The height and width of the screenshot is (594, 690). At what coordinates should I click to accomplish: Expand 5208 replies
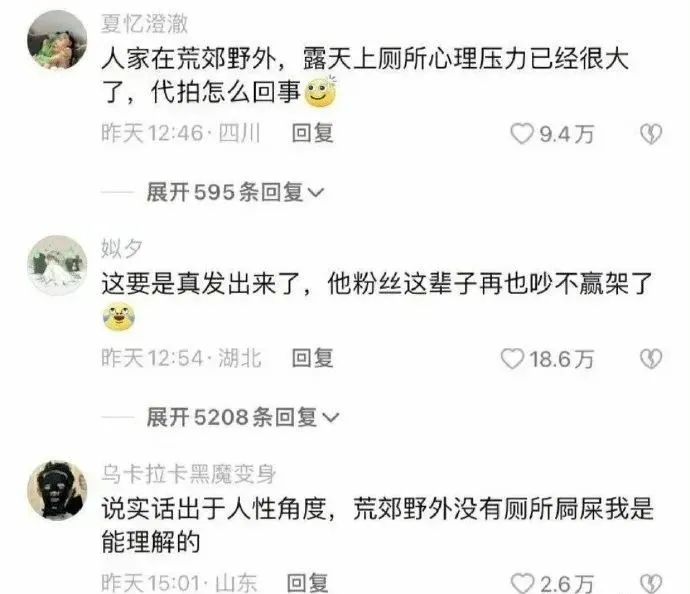[242, 417]
